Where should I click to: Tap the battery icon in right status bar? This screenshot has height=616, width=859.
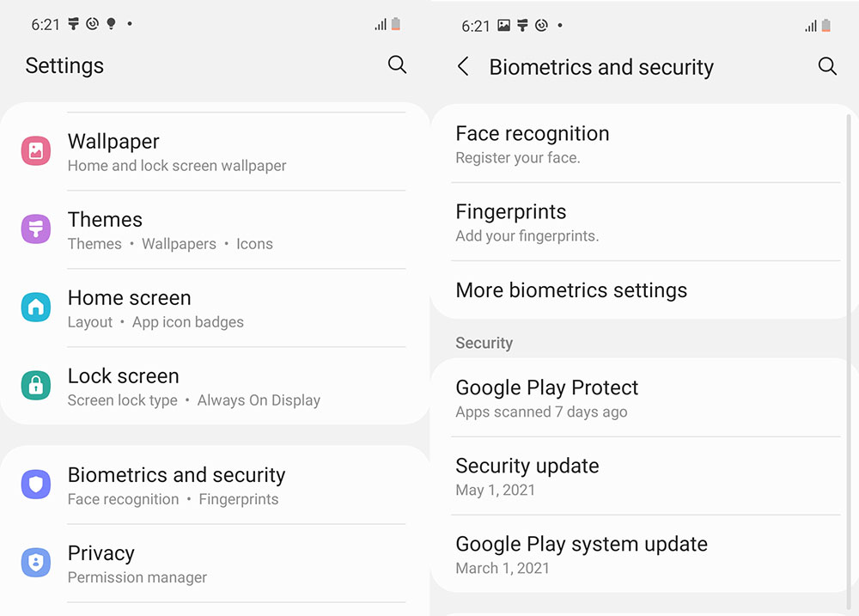[x=826, y=25]
